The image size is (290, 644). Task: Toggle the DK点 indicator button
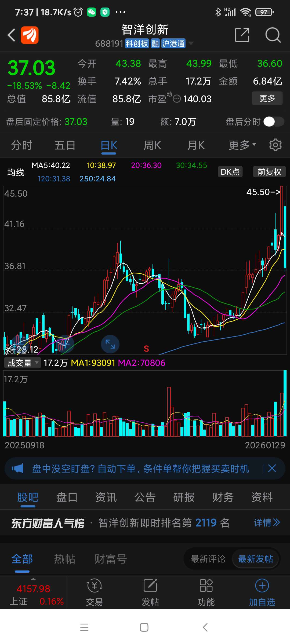[x=230, y=172]
